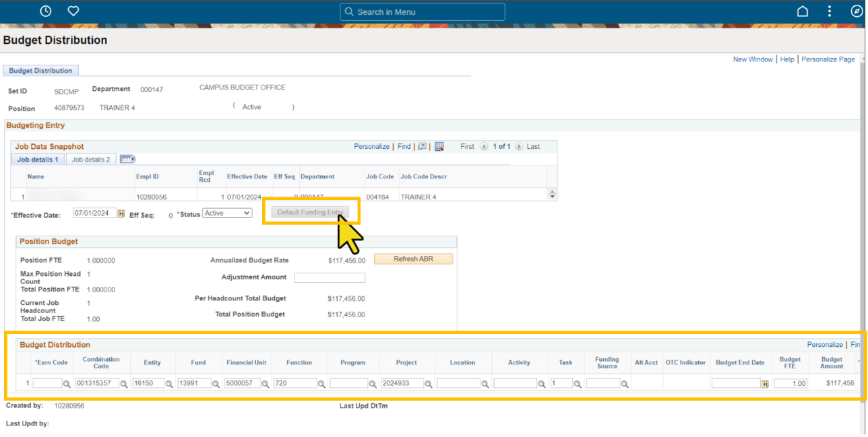Open the Status dropdown showing Active
Viewport: 868px width, 437px height.
coord(227,213)
